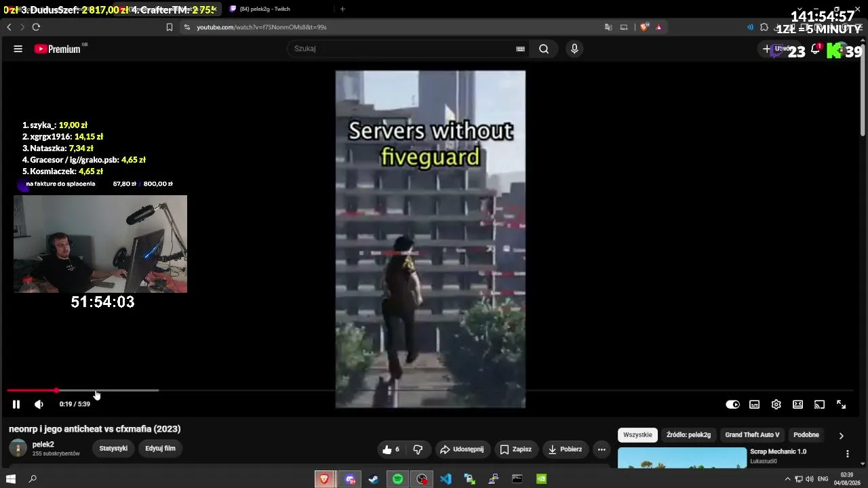Click into the Szukaj search field
This screenshot has width=868, height=488.
[403, 49]
